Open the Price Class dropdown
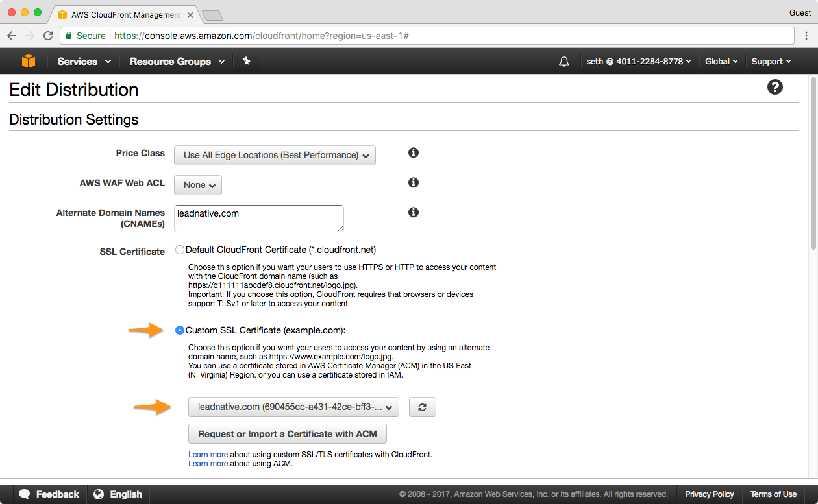This screenshot has width=818, height=504. pyautogui.click(x=275, y=156)
